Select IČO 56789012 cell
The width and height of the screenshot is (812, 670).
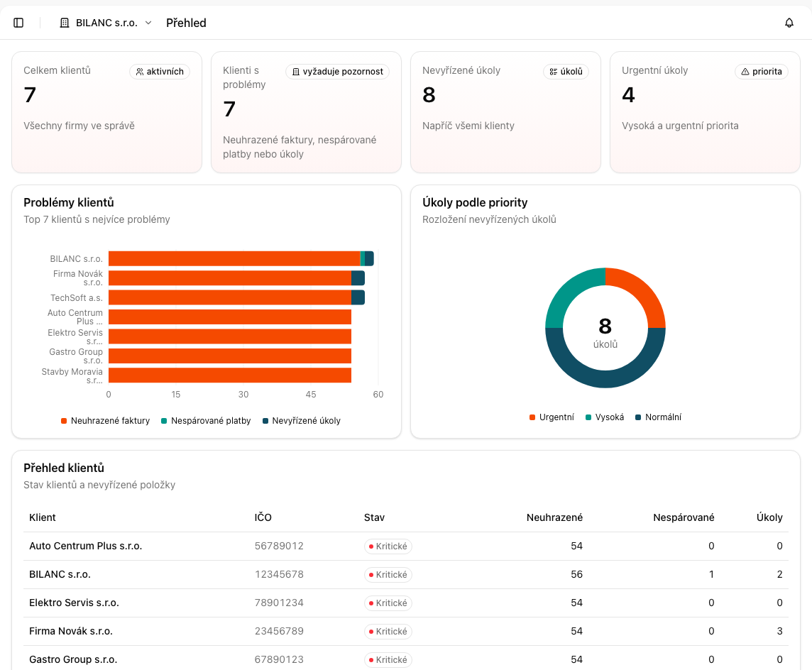pos(279,547)
